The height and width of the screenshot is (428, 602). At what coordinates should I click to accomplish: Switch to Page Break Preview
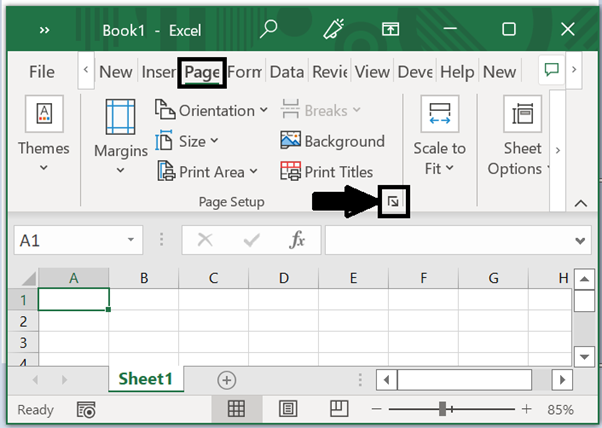pos(338,409)
